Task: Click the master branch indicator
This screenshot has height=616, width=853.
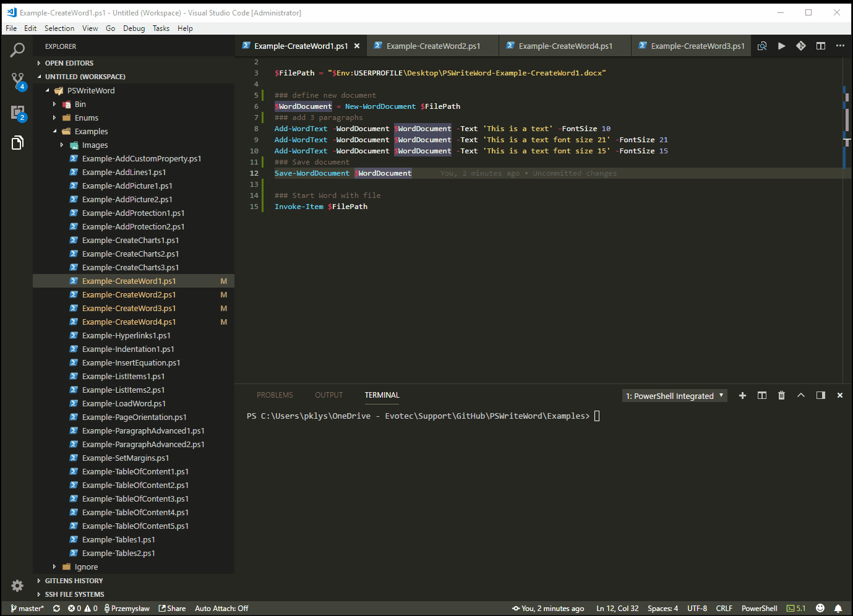Action: pos(27,608)
